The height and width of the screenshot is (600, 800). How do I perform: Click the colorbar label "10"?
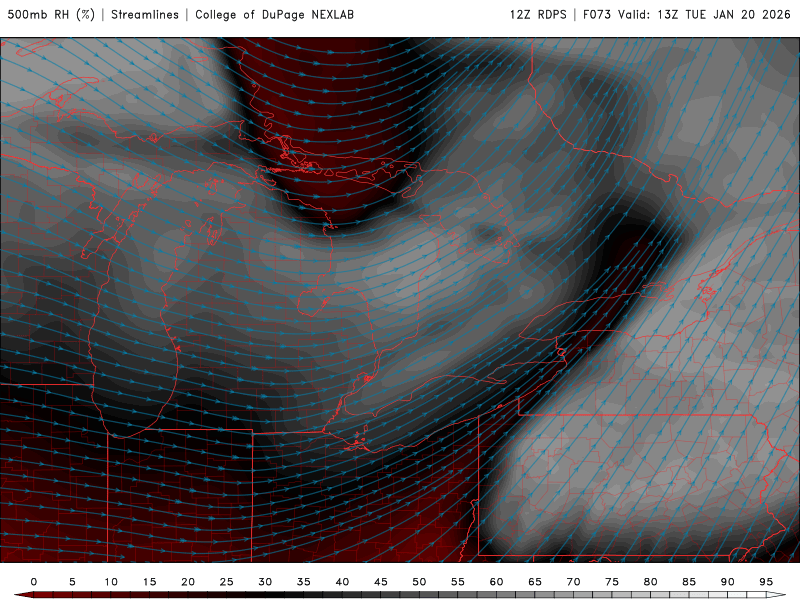111,582
